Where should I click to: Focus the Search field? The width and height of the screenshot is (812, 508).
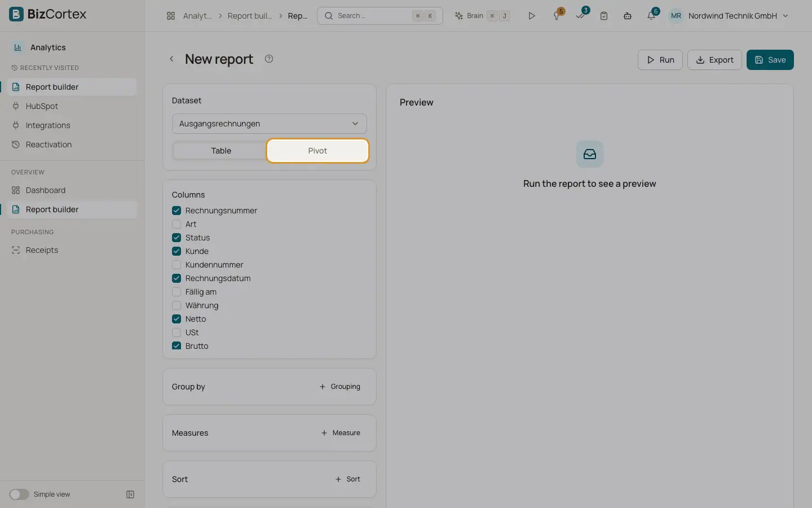380,16
